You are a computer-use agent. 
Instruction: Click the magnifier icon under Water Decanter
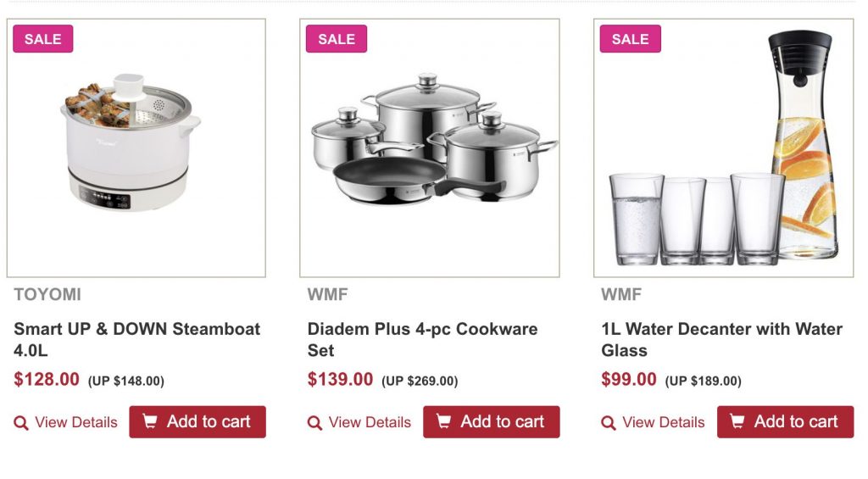pos(609,423)
